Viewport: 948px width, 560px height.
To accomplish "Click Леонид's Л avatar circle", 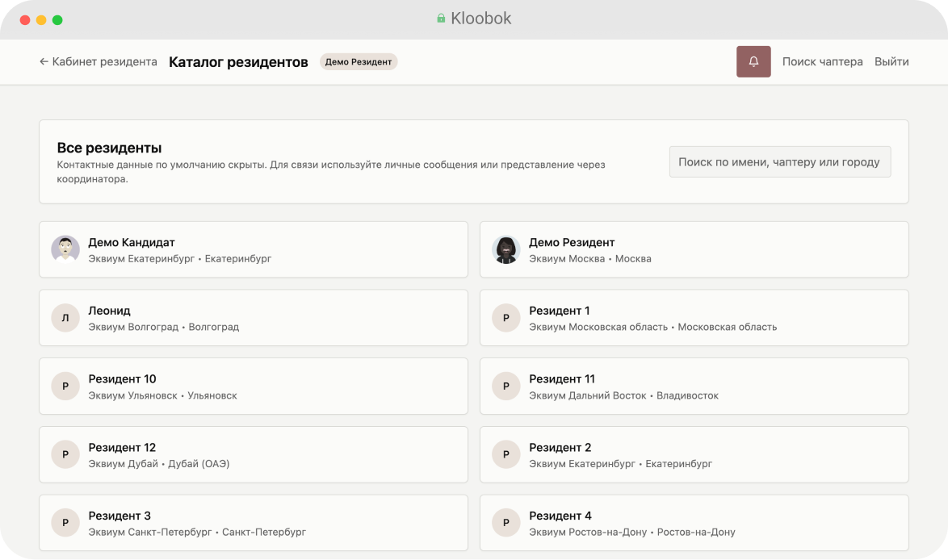I will pyautogui.click(x=65, y=318).
